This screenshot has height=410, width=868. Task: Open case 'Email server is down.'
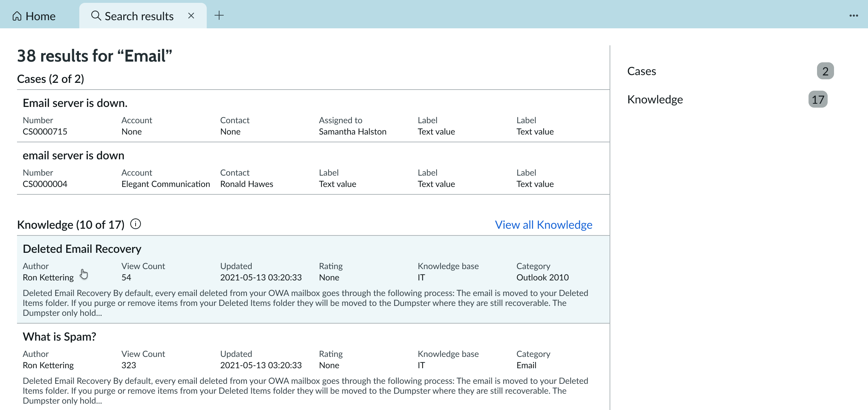coord(75,103)
